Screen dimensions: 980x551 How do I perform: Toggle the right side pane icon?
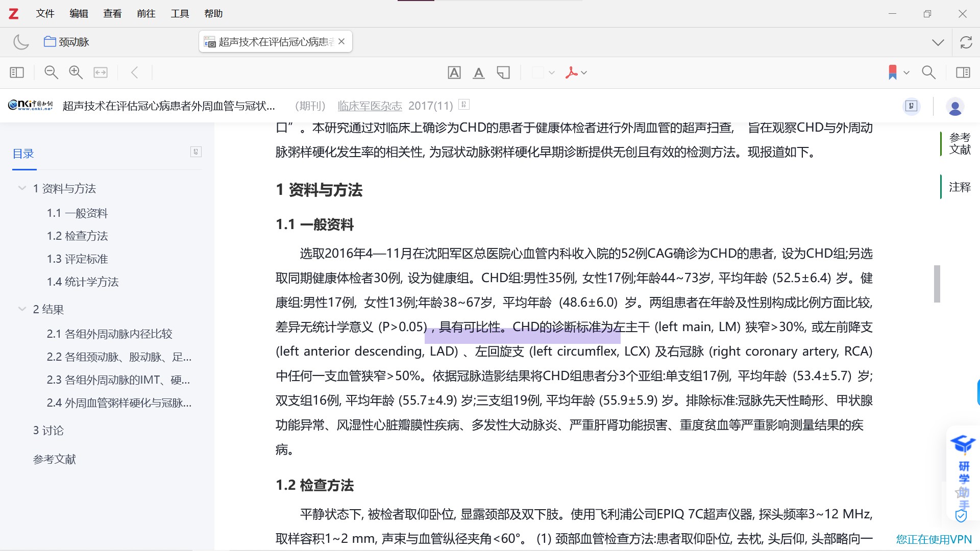[x=963, y=72]
